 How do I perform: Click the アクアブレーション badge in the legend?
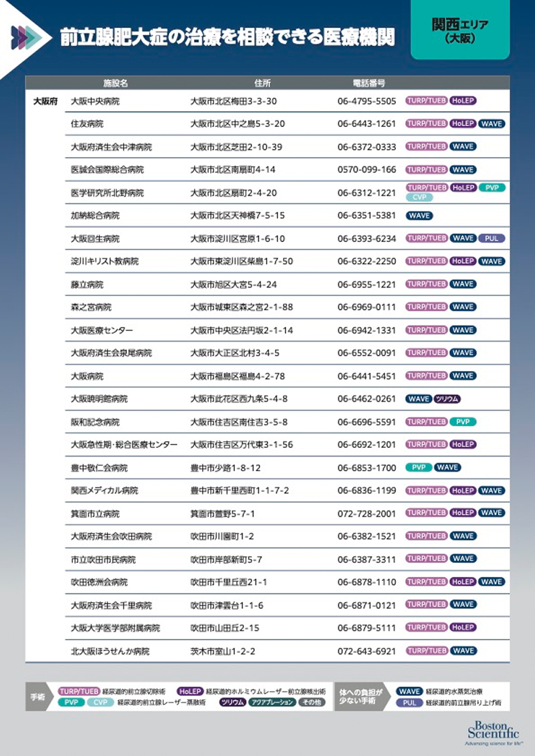click(x=272, y=703)
